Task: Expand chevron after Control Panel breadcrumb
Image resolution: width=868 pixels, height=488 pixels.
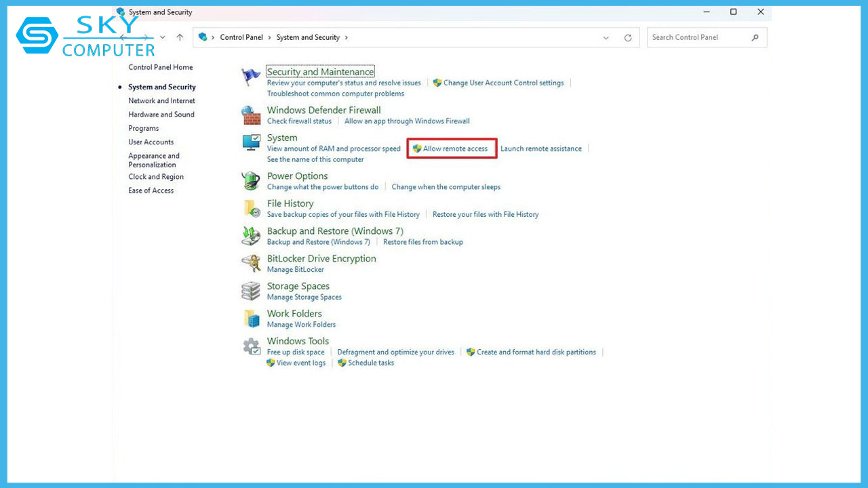Action: pyautogui.click(x=270, y=37)
